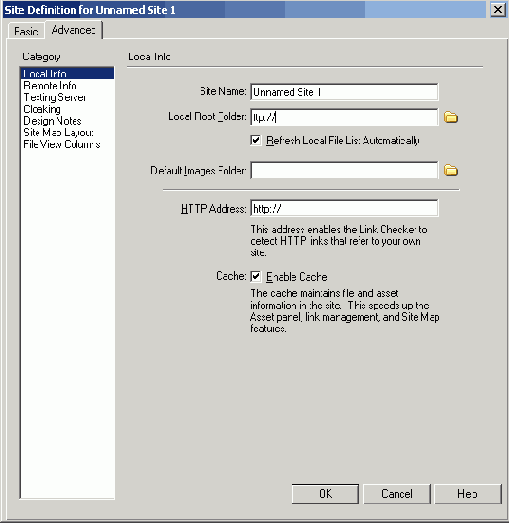Click the Cancel button
The width and height of the screenshot is (509, 523).
coord(397,494)
